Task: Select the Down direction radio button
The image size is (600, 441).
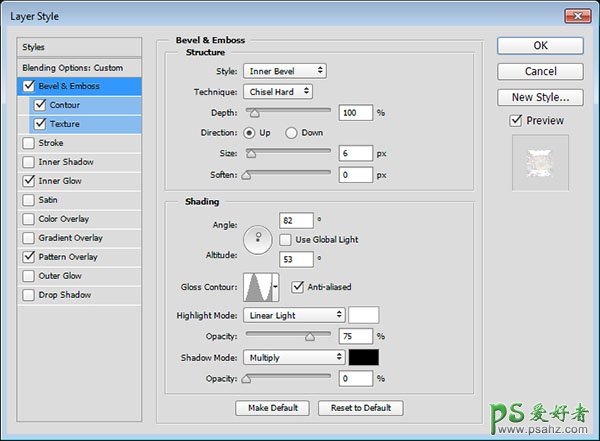Action: click(292, 132)
